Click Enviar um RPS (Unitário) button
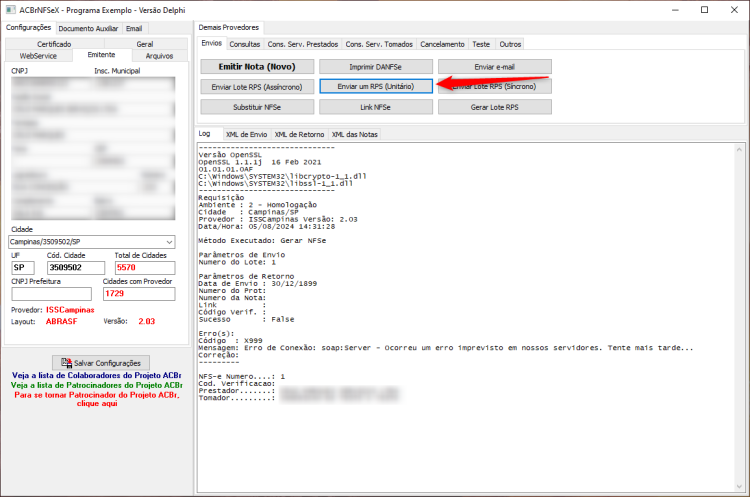This screenshot has width=750, height=497. tap(376, 87)
